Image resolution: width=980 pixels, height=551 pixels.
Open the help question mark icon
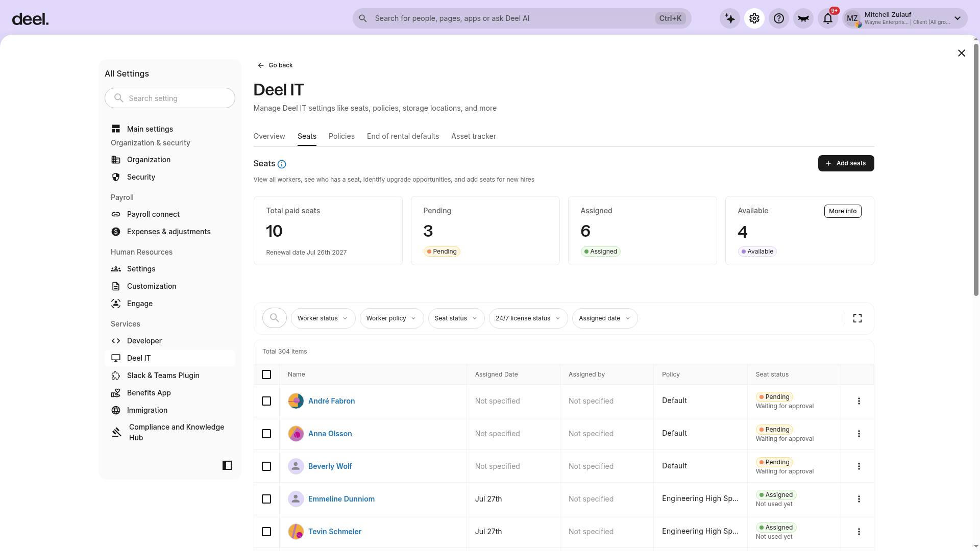[x=779, y=19]
